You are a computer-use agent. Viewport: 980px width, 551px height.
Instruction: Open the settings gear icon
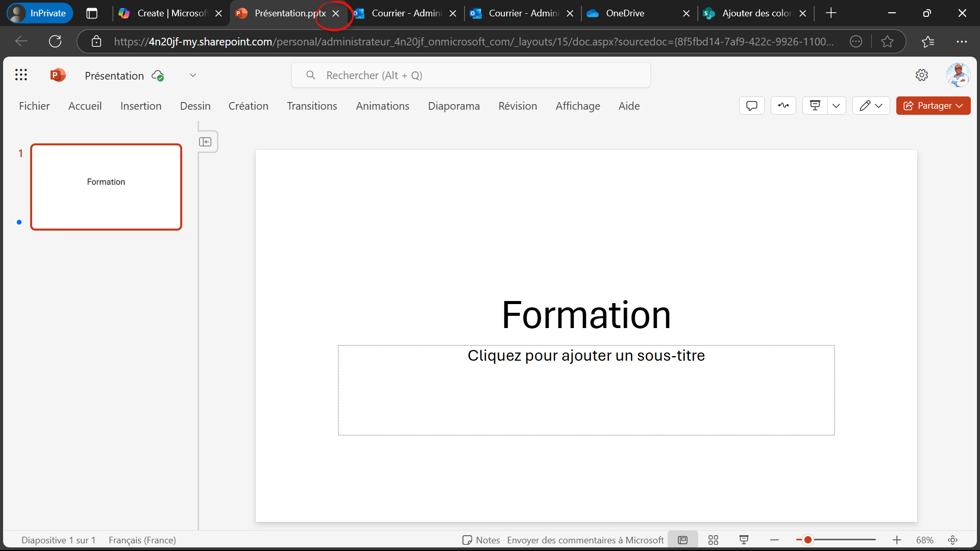pos(921,75)
